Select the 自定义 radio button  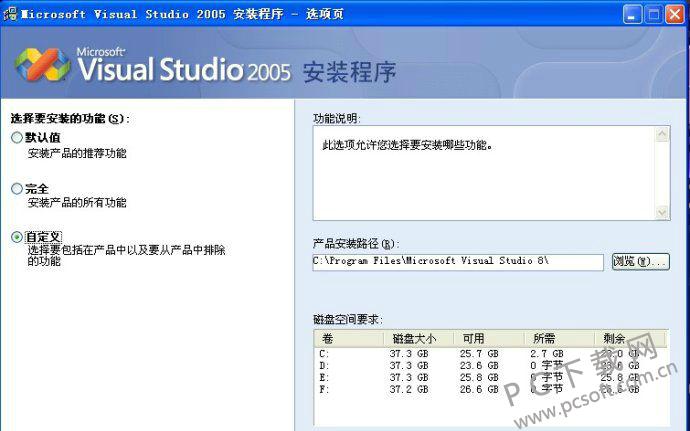click(x=17, y=237)
